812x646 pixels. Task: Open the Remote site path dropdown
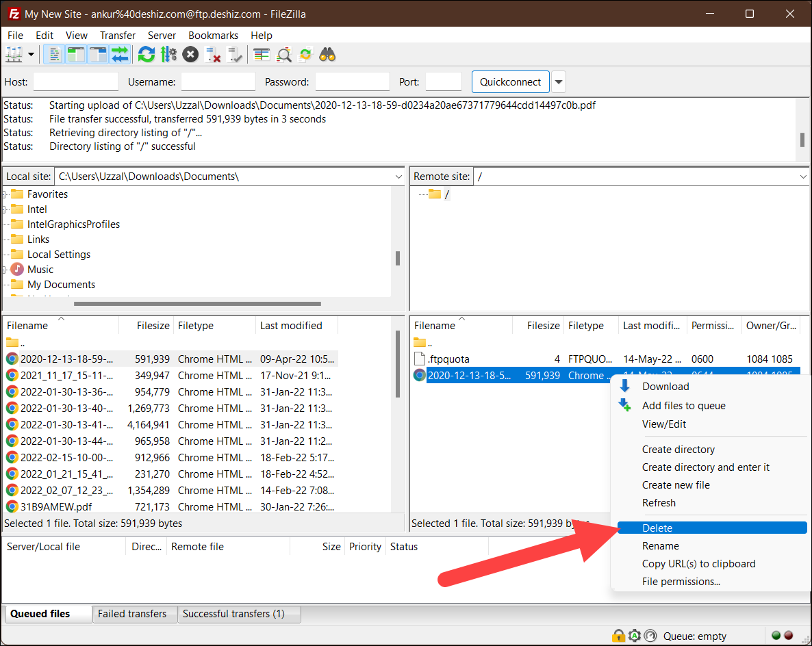(x=802, y=177)
